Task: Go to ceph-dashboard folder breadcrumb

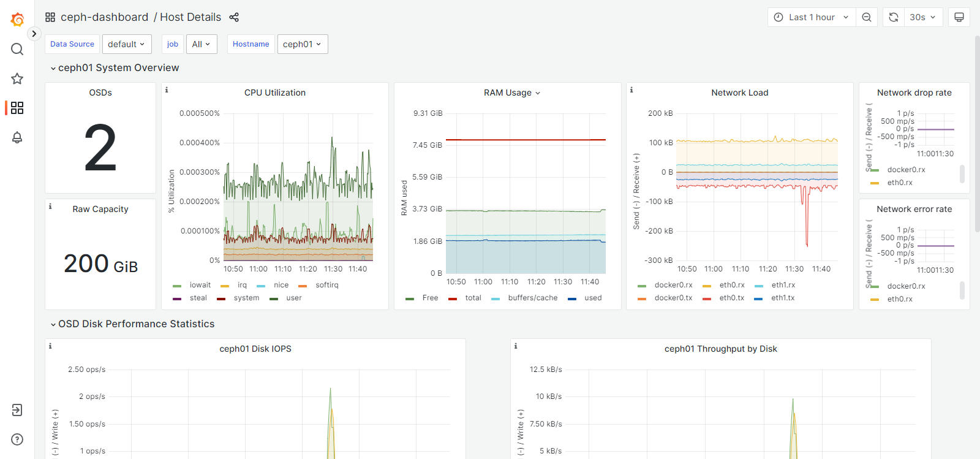Action: coord(104,17)
